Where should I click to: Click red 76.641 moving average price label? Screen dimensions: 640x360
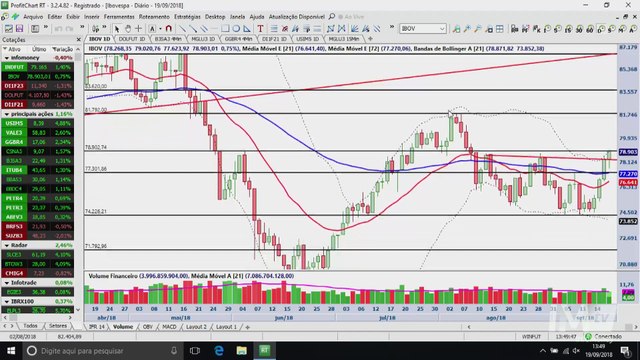point(628,182)
